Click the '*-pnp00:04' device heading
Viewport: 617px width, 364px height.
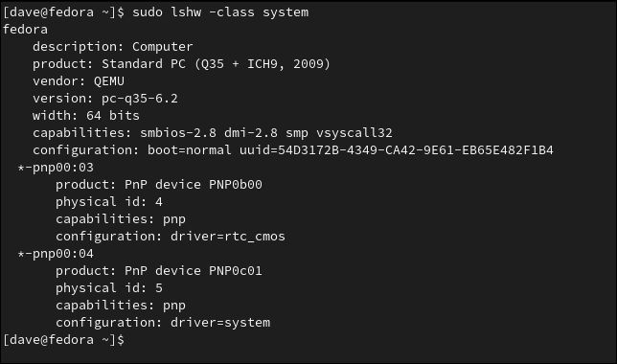(x=56, y=254)
